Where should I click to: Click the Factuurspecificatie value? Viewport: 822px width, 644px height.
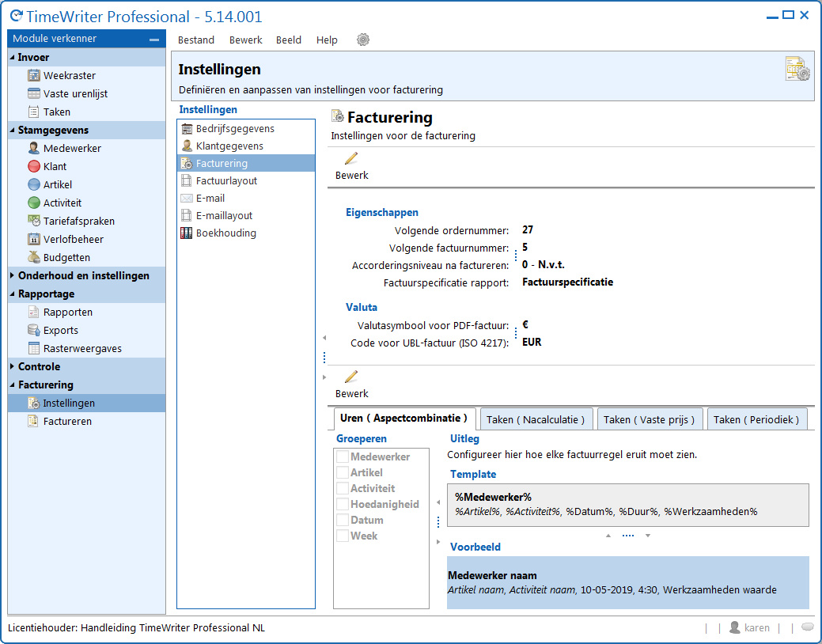pyautogui.click(x=568, y=282)
